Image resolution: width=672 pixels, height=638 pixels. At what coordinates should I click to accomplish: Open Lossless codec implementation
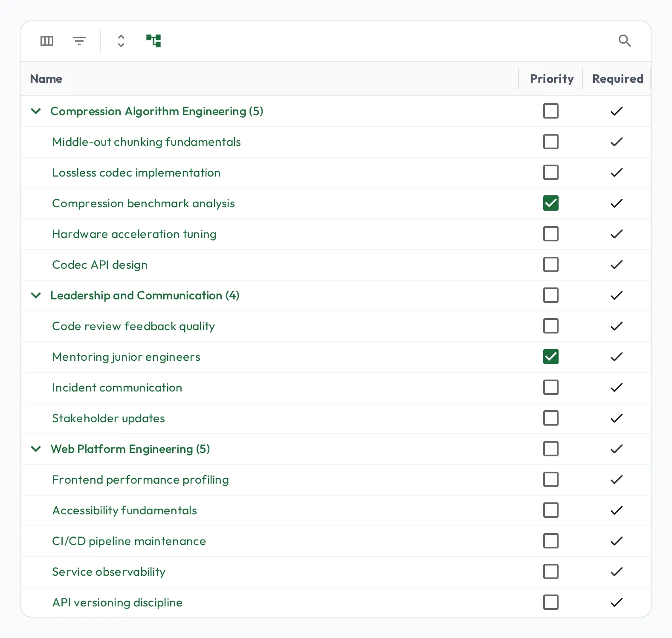tap(136, 173)
